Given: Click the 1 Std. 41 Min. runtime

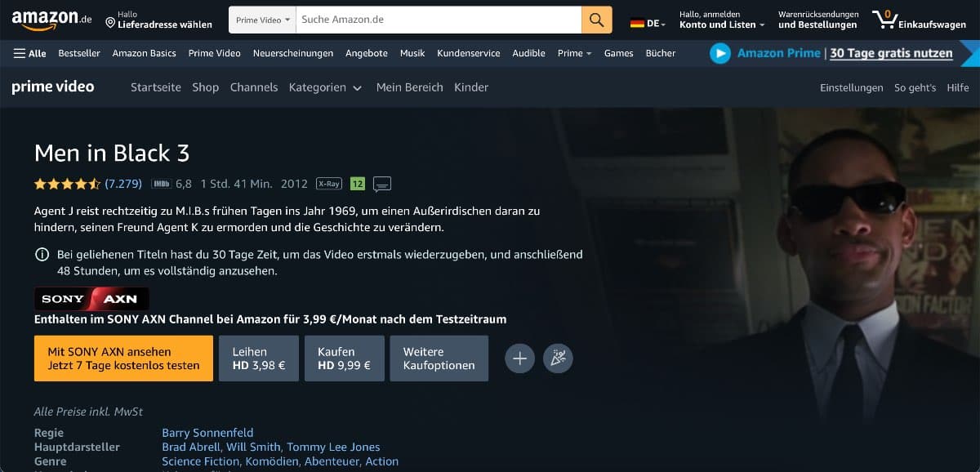Looking at the screenshot, I should [236, 184].
